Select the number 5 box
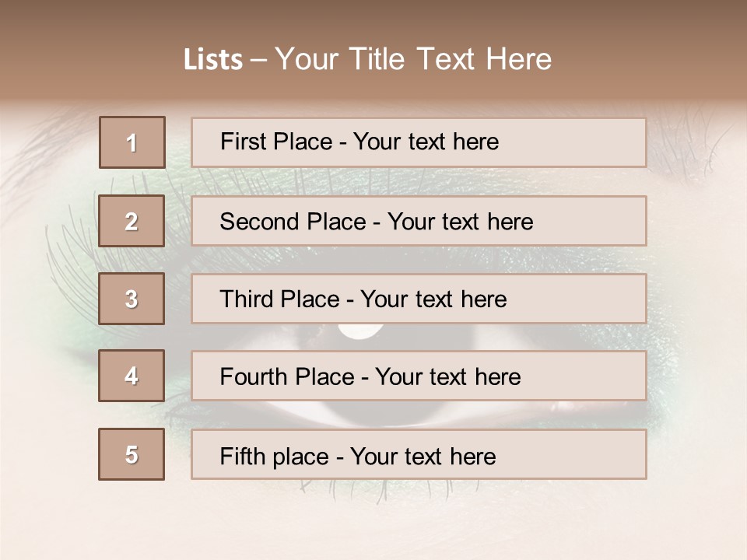Screen dimensions: 747x560 click(132, 454)
